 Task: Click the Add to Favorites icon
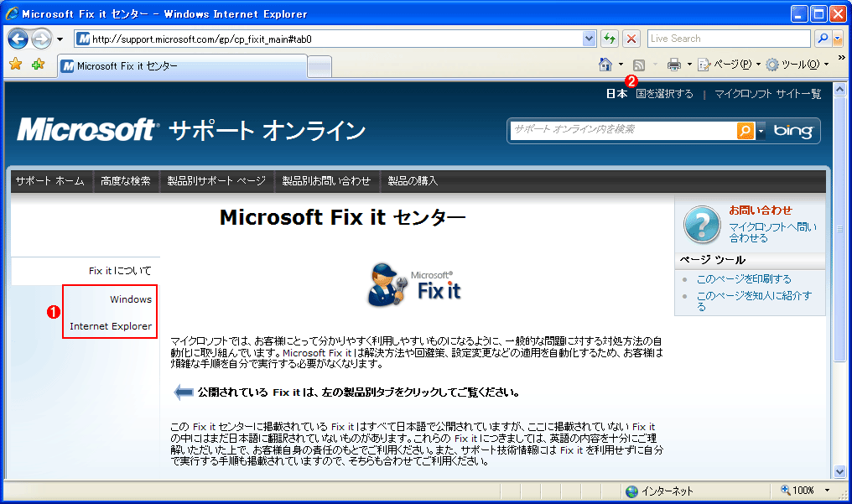coord(38,65)
